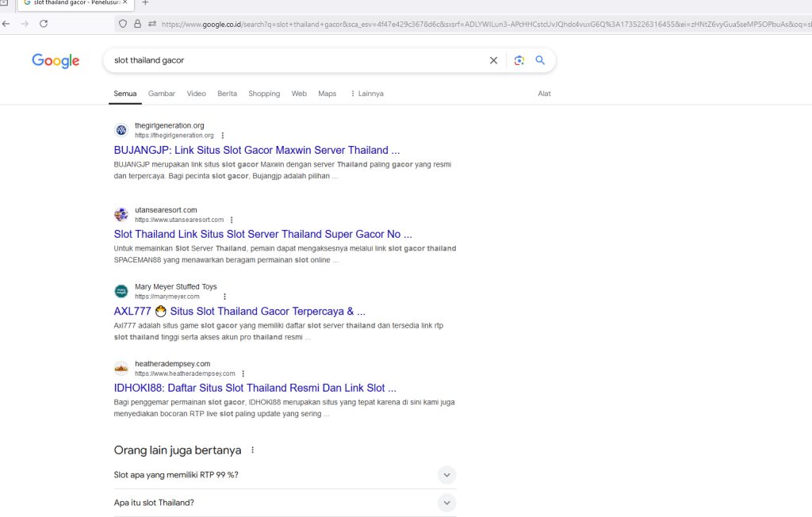The height and width of the screenshot is (517, 812).
Task: Click the question text 'Slot apa yang memiliki RTP 99 %?'
Action: [x=176, y=475]
